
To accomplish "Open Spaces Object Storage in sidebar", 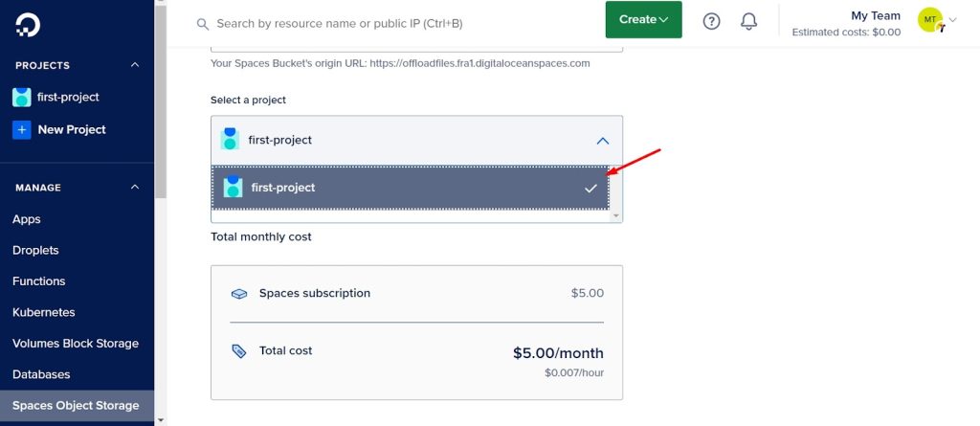I will [76, 405].
